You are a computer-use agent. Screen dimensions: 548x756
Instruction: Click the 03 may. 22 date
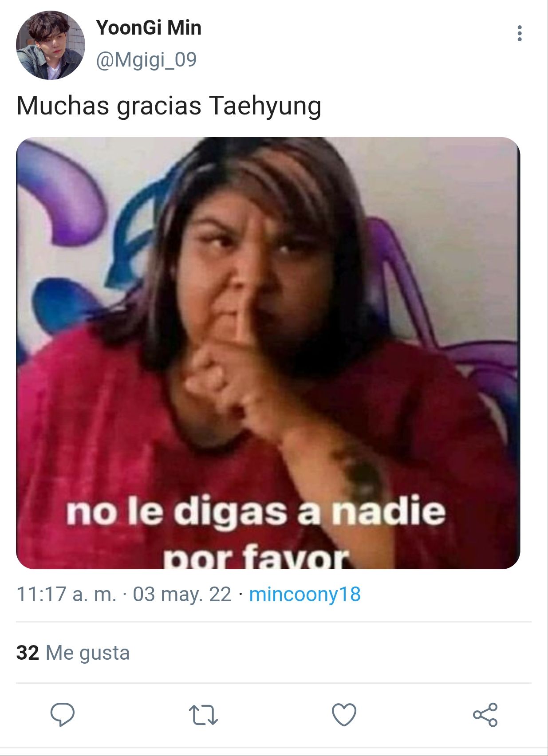pyautogui.click(x=182, y=595)
